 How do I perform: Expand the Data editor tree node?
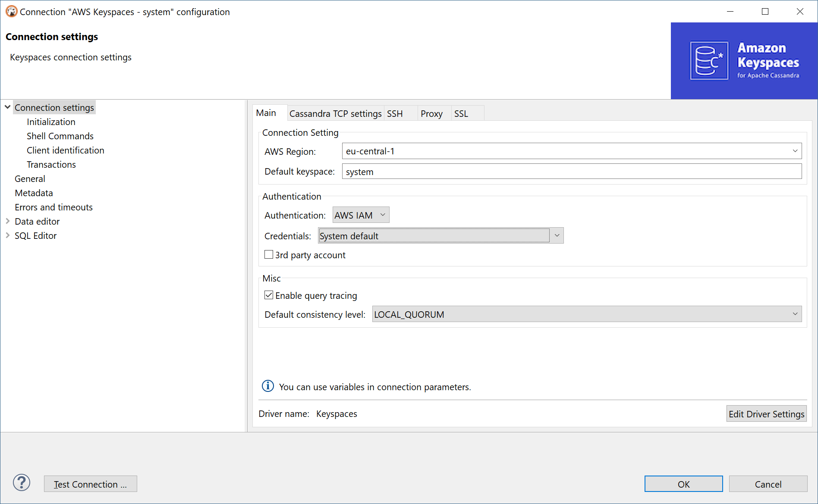8,221
